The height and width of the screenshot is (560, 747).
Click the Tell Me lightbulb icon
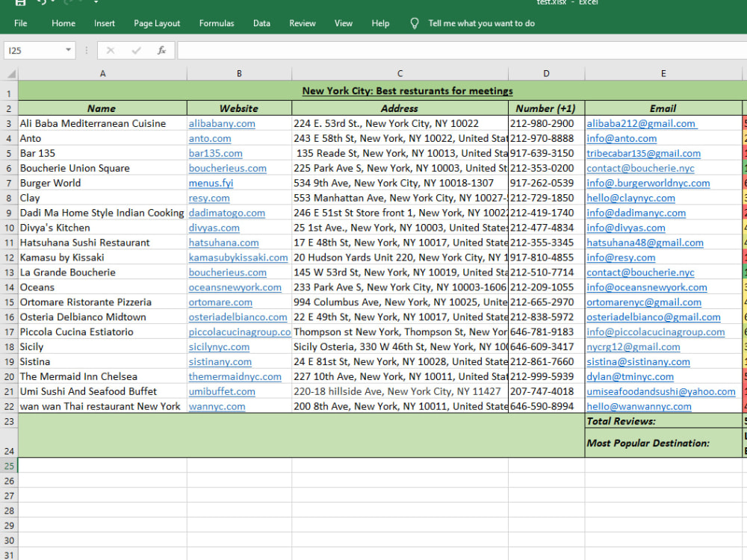click(415, 23)
